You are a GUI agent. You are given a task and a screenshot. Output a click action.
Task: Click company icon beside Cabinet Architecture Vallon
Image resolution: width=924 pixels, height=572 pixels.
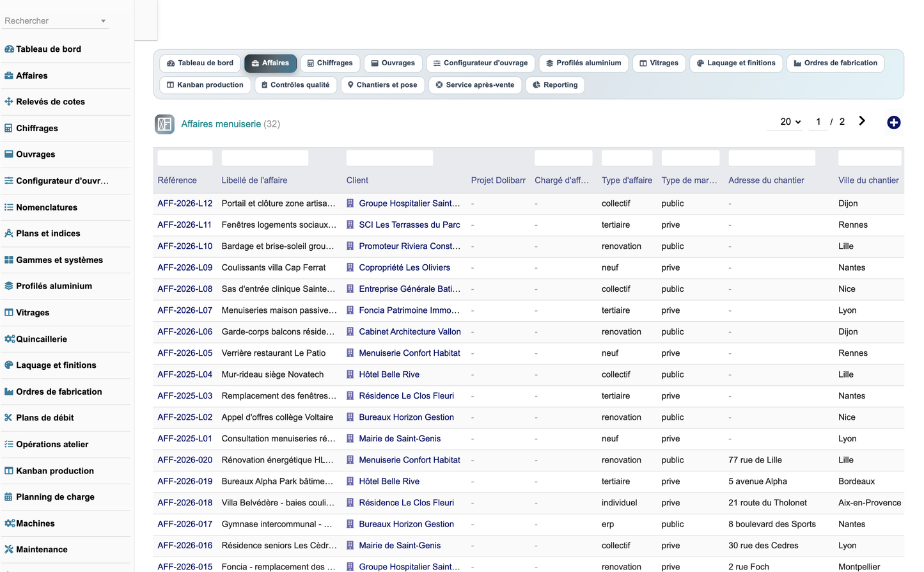point(350,331)
